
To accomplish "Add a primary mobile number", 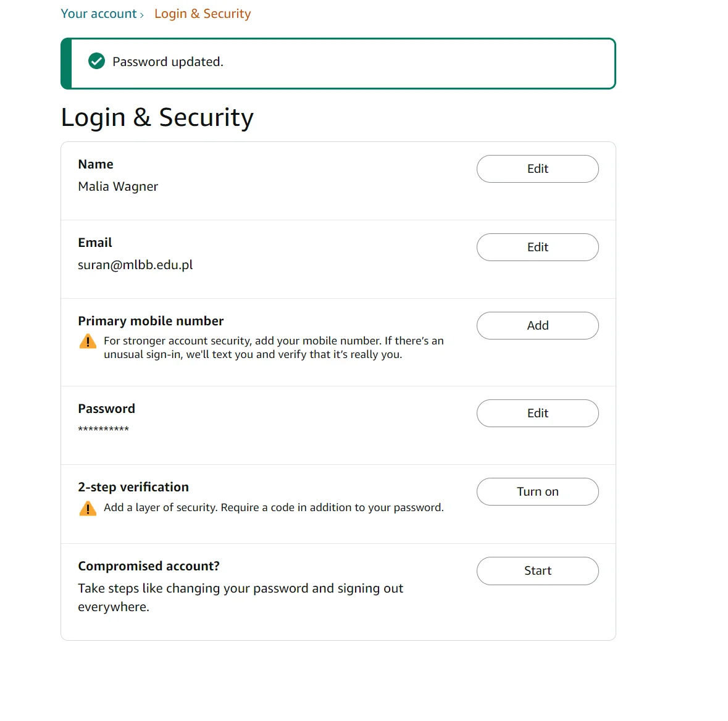I will [x=537, y=326].
